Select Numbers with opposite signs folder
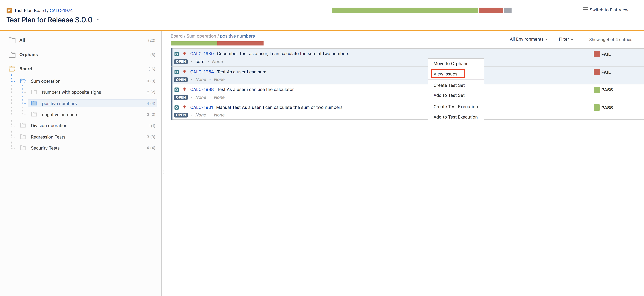644x296 pixels. tap(72, 92)
